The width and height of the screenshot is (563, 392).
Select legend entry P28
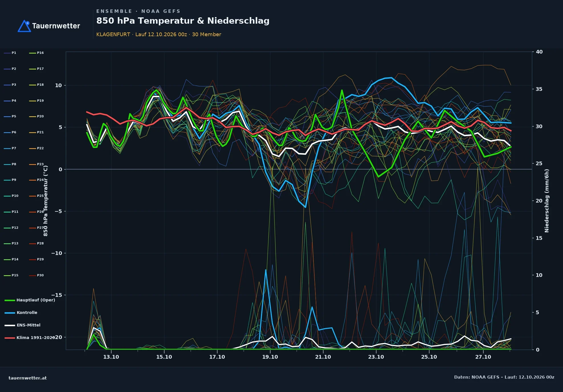point(36,244)
